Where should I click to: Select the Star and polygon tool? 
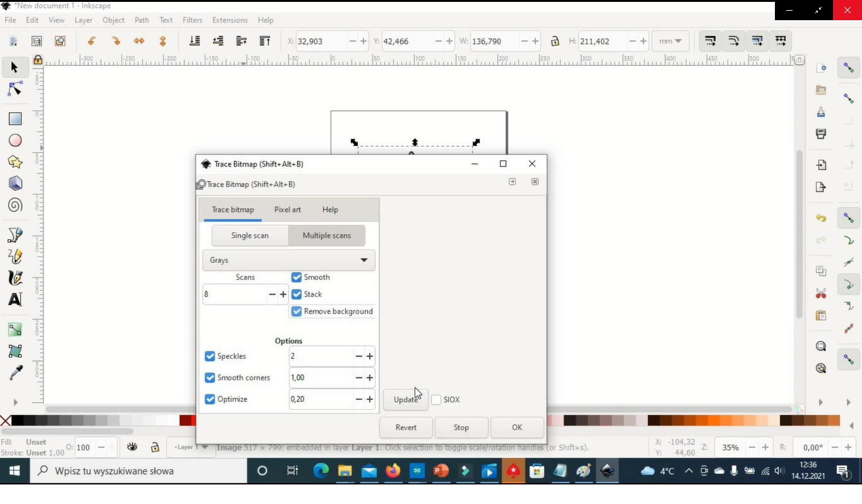(x=15, y=162)
